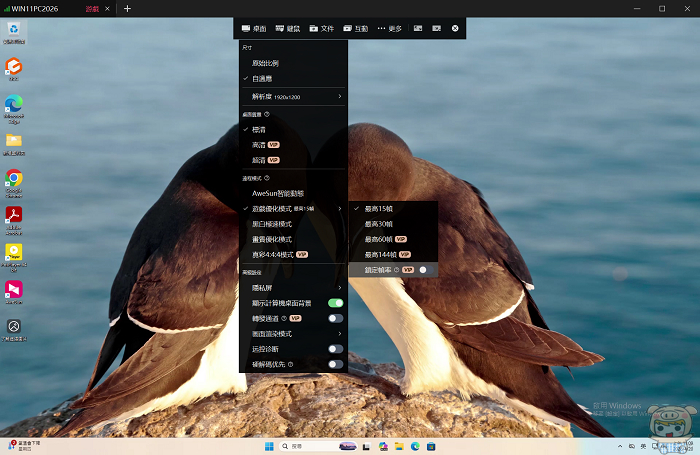The image size is (700, 455).
Task: Toggle the 鎖定幀率 switch
Action: click(424, 270)
